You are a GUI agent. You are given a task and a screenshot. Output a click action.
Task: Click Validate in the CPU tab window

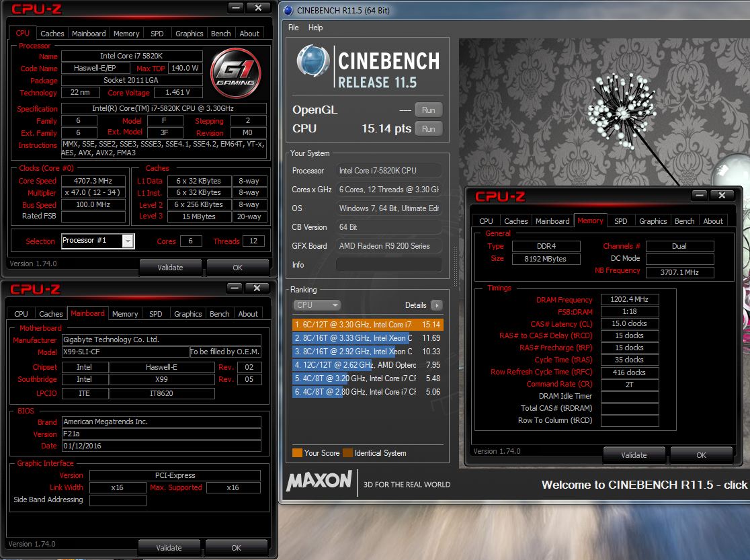(170, 268)
